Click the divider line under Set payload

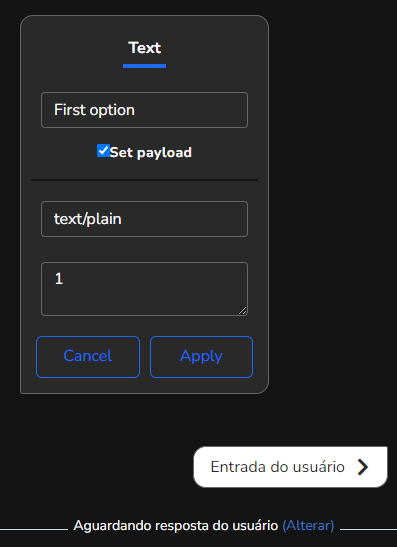(144, 180)
